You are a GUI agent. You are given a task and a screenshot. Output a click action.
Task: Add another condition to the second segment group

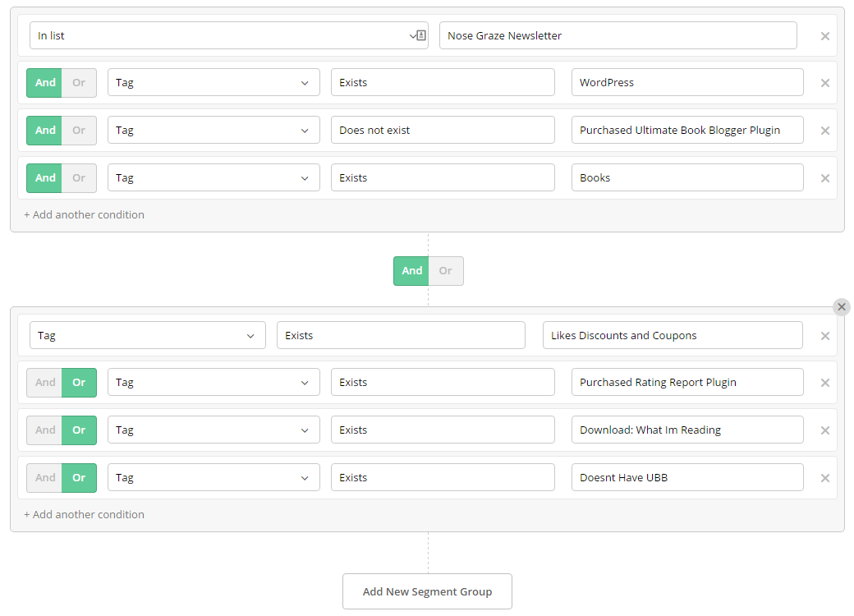pos(84,515)
